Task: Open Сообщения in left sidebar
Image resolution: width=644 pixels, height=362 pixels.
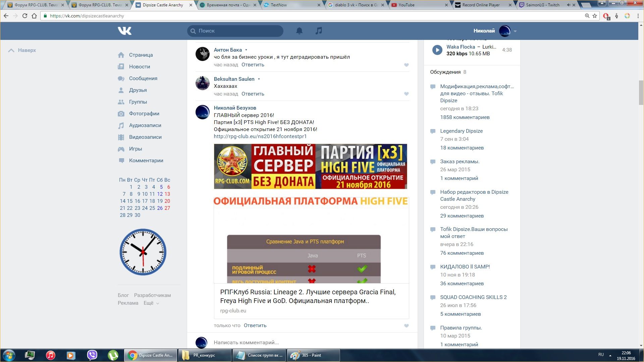Action: 143,78
